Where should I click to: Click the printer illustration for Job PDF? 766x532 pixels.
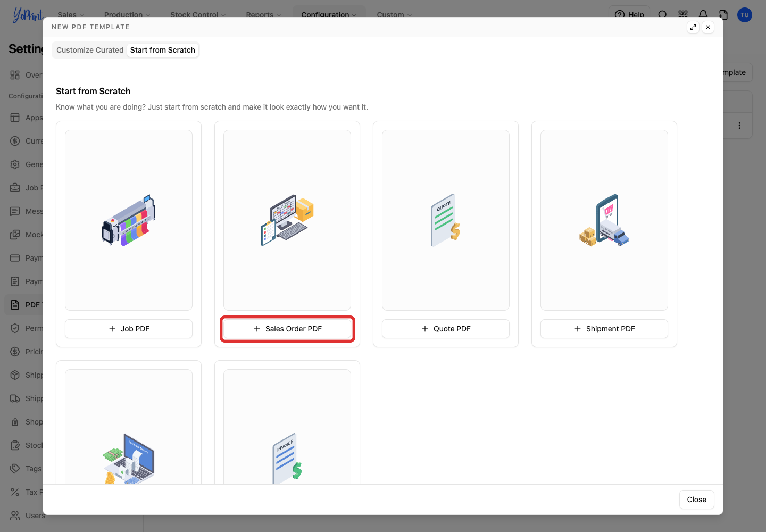pos(129,220)
